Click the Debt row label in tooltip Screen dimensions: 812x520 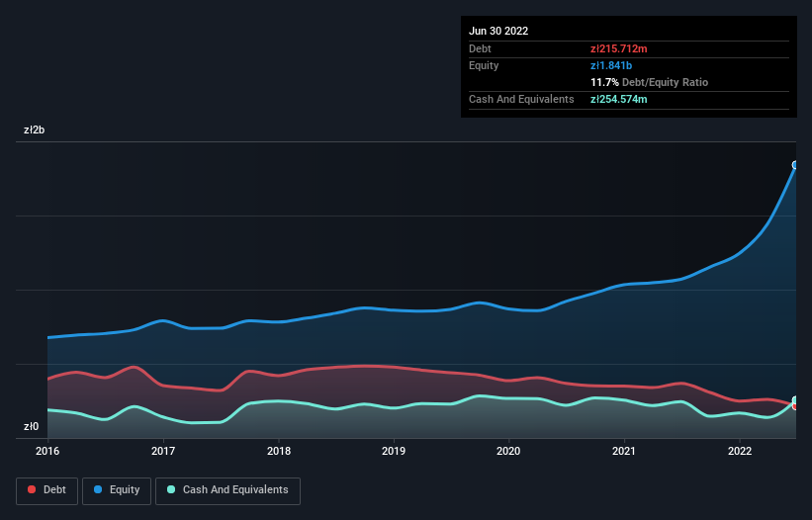click(x=480, y=48)
